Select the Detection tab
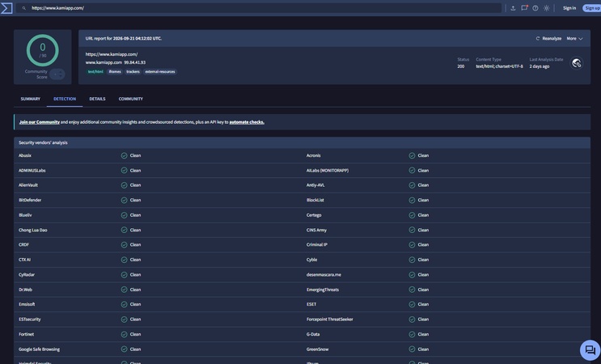Viewport: 601px width, 364px height. (x=65, y=99)
